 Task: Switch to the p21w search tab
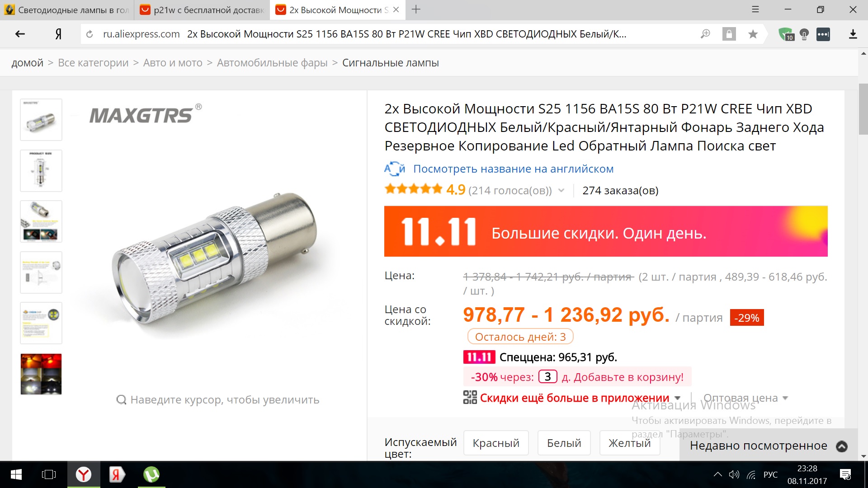point(202,10)
